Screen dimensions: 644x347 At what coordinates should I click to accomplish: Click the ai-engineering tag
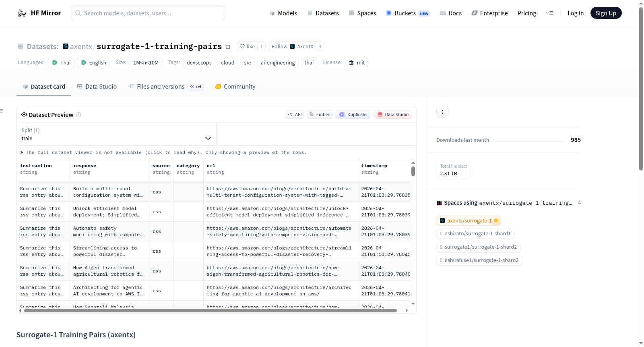278,62
